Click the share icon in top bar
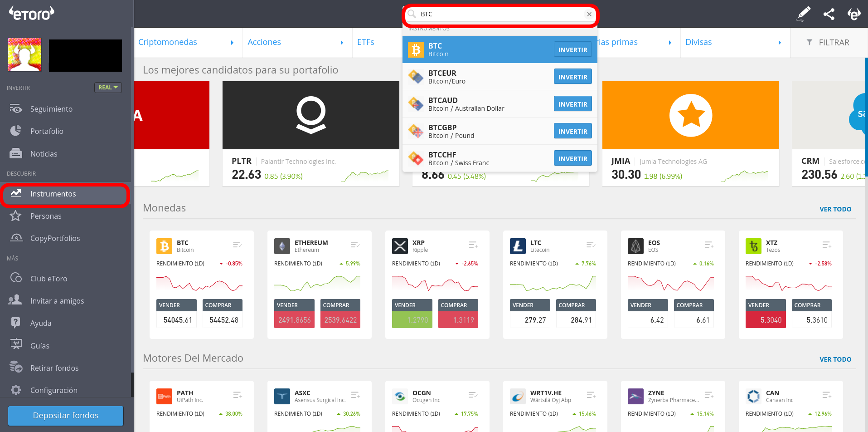This screenshot has width=868, height=432. 829,14
